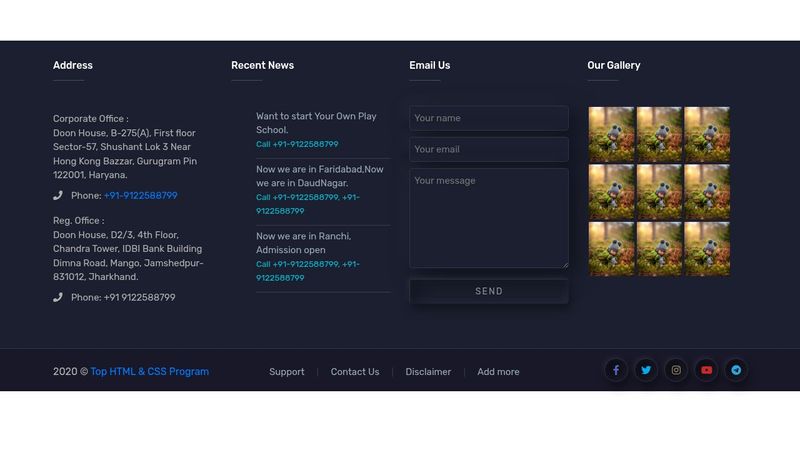Click the Twitter icon in footer
This screenshot has height=450, width=800.
pyautogui.click(x=646, y=370)
